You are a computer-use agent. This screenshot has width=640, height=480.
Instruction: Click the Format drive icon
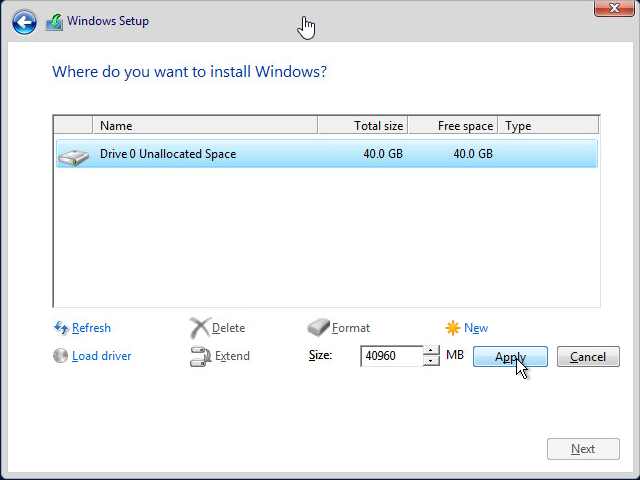coord(318,328)
